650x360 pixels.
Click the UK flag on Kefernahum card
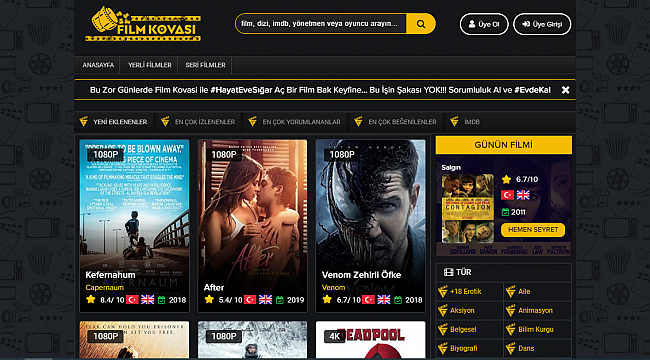[147, 299]
